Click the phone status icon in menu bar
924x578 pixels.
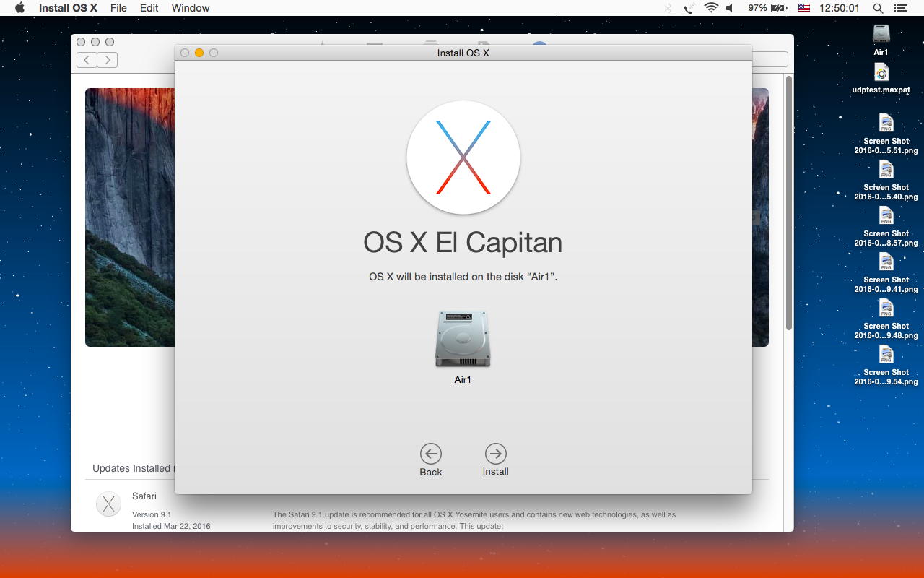[689, 8]
